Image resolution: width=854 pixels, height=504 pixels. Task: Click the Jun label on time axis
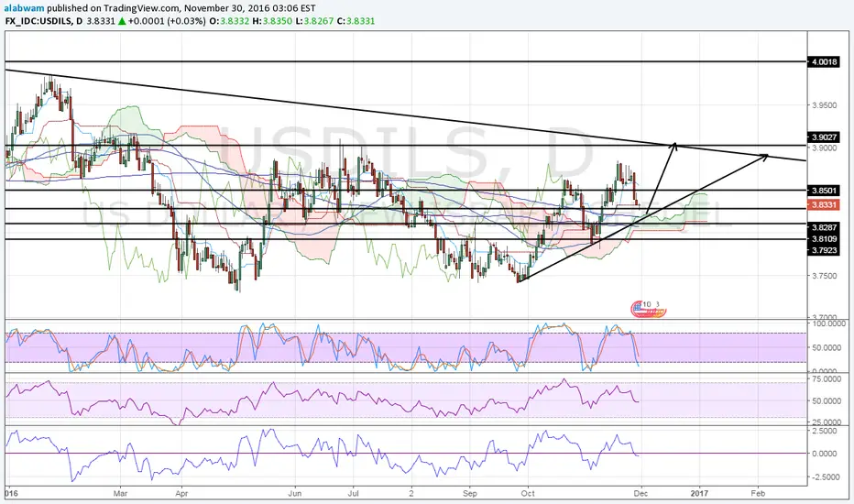pyautogui.click(x=295, y=493)
